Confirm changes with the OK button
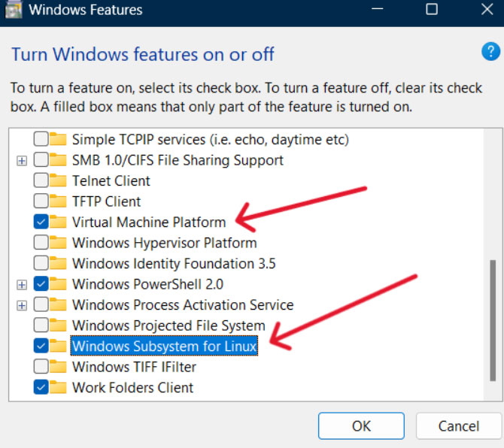 click(361, 426)
